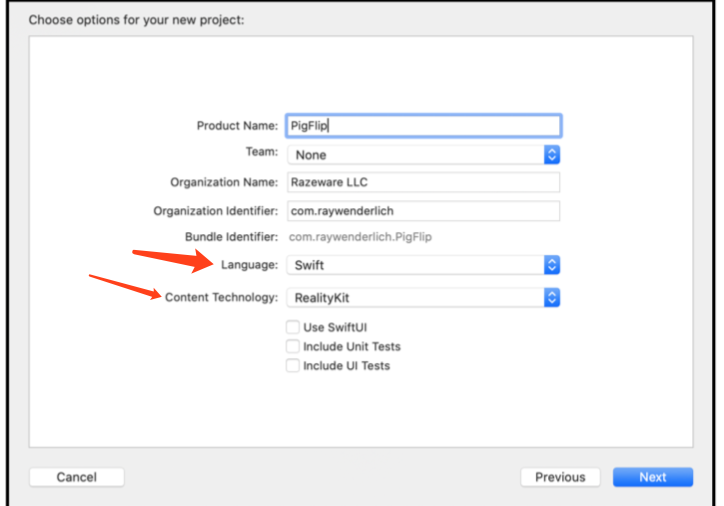Click the Include UI Tests label

tap(347, 366)
